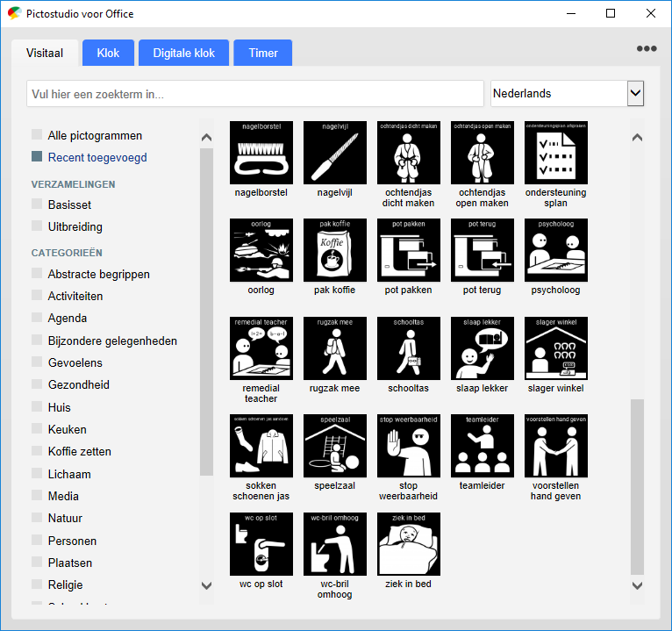Click the Natuur category label

(65, 518)
